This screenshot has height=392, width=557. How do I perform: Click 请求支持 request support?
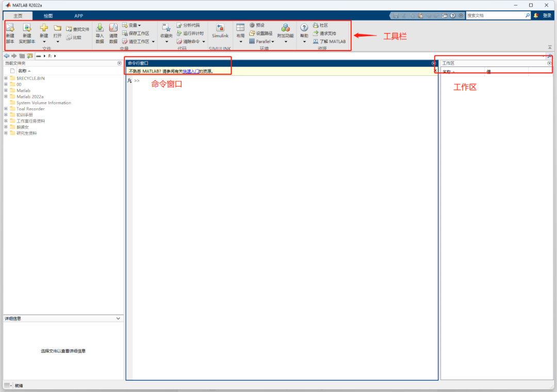[324, 34]
